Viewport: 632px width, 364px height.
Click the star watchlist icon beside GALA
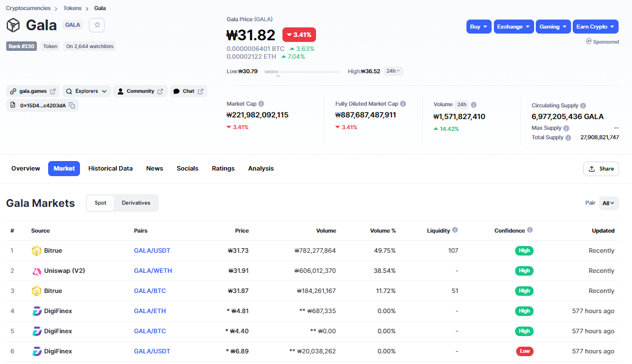pyautogui.click(x=97, y=25)
